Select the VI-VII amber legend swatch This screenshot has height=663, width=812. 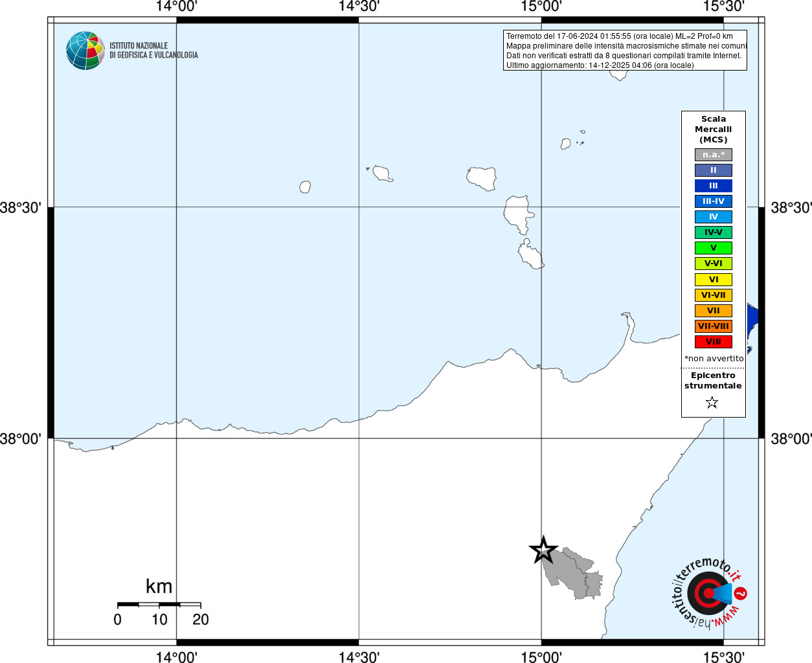(x=714, y=295)
